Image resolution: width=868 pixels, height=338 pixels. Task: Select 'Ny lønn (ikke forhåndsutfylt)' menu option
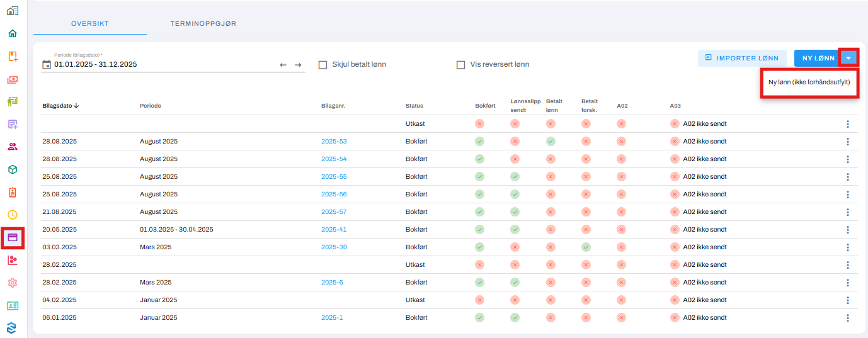pyautogui.click(x=809, y=82)
